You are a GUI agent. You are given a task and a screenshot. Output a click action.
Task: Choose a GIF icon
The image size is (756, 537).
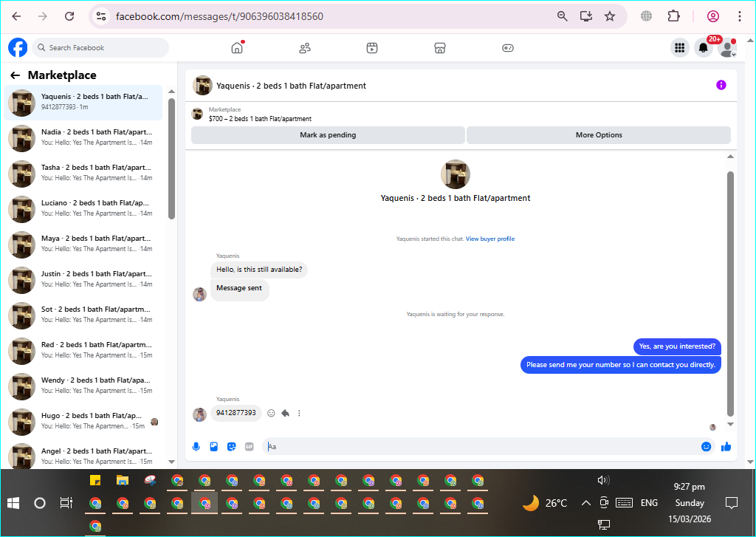coord(250,447)
